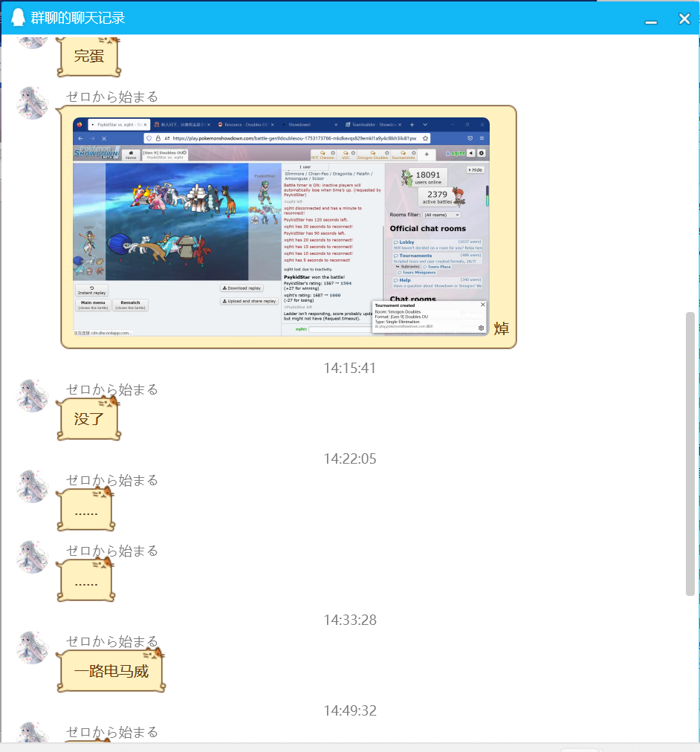Select the 一路电马威 message bubble
This screenshot has width=700, height=752.
click(x=111, y=672)
